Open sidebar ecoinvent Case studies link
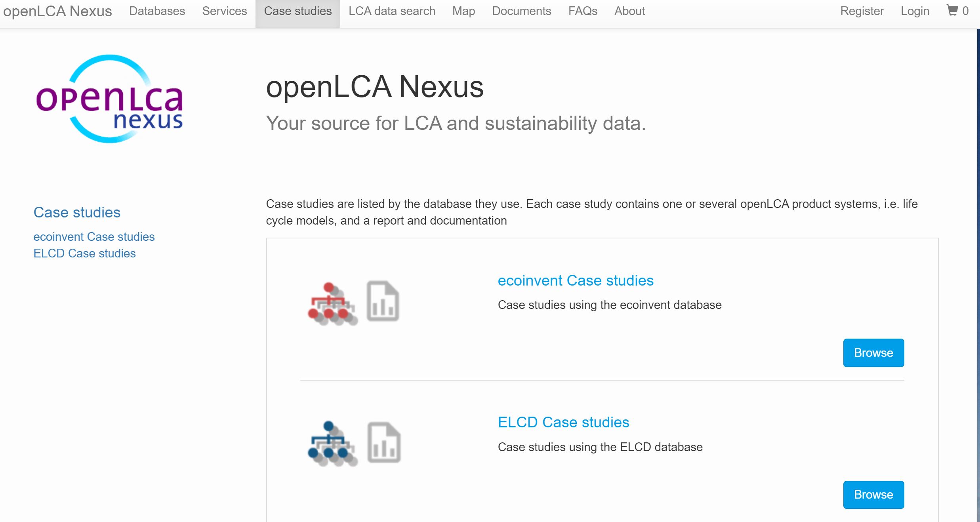The width and height of the screenshot is (980, 522). [x=94, y=236]
